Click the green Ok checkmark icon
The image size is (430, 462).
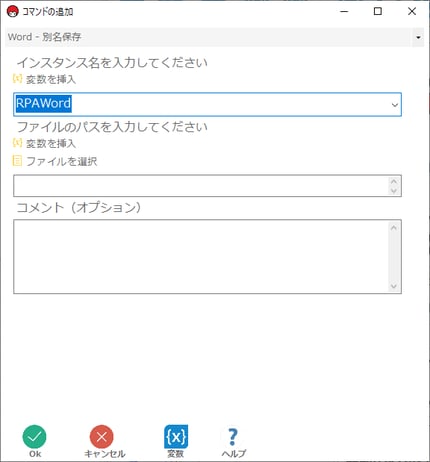coord(35,437)
